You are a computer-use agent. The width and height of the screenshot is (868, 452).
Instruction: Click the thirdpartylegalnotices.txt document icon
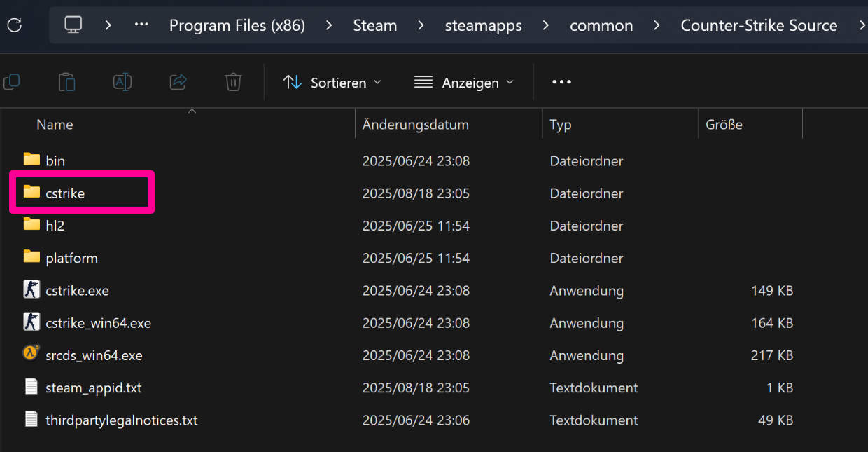point(31,419)
